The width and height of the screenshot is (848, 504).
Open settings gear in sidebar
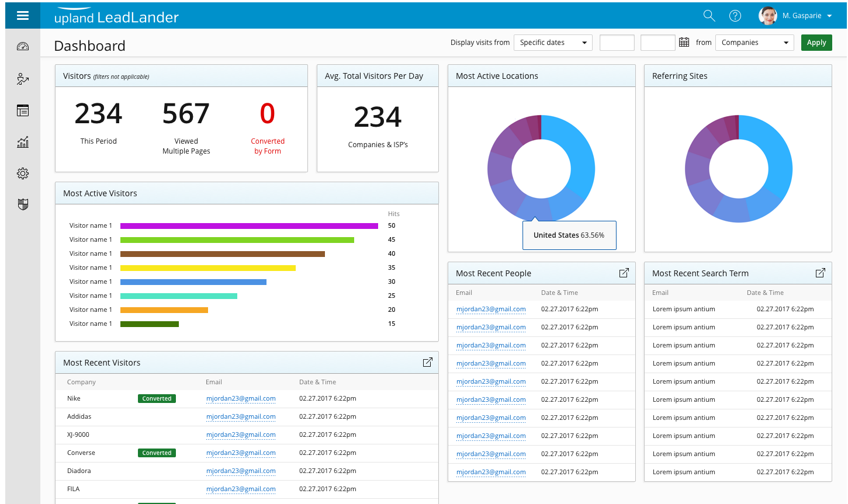point(23,173)
